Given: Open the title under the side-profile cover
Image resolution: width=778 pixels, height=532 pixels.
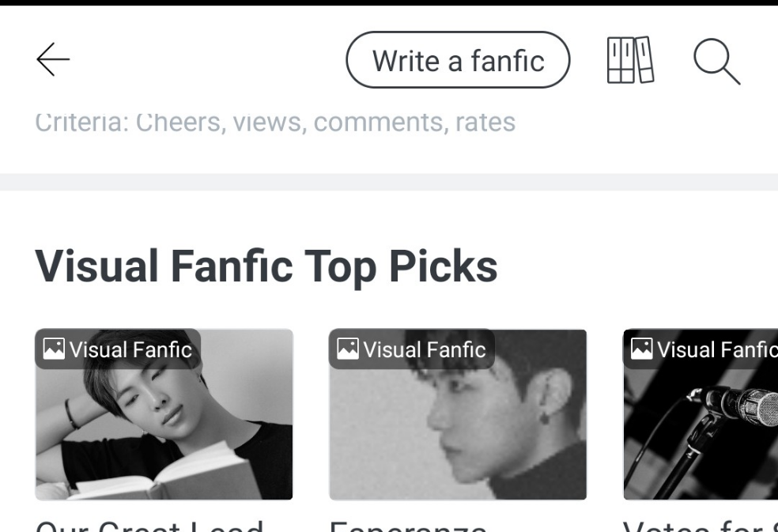Looking at the screenshot, I should 408,525.
